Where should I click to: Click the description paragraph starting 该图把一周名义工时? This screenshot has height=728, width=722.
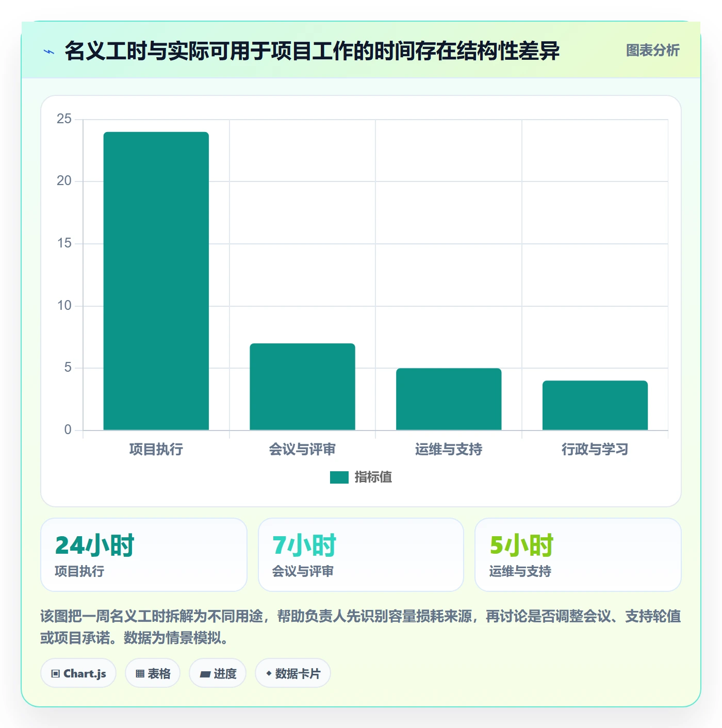[x=361, y=627]
